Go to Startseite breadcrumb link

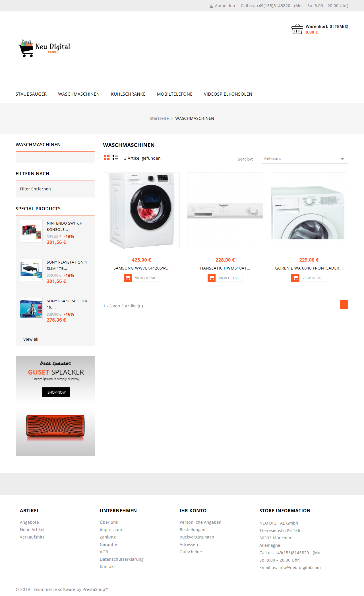point(159,118)
